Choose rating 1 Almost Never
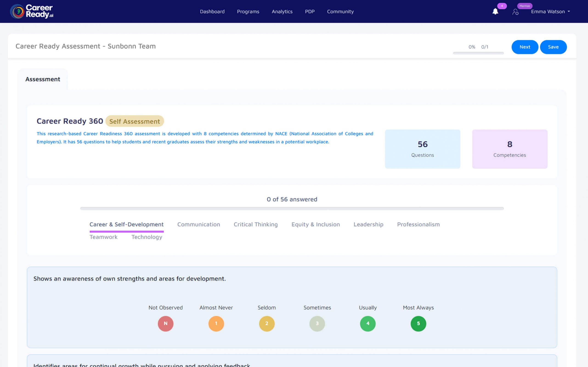 [x=216, y=324]
